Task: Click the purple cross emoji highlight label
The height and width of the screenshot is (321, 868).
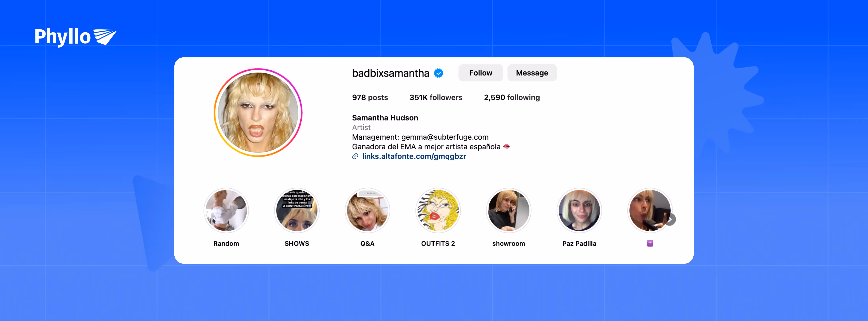Action: click(x=650, y=244)
